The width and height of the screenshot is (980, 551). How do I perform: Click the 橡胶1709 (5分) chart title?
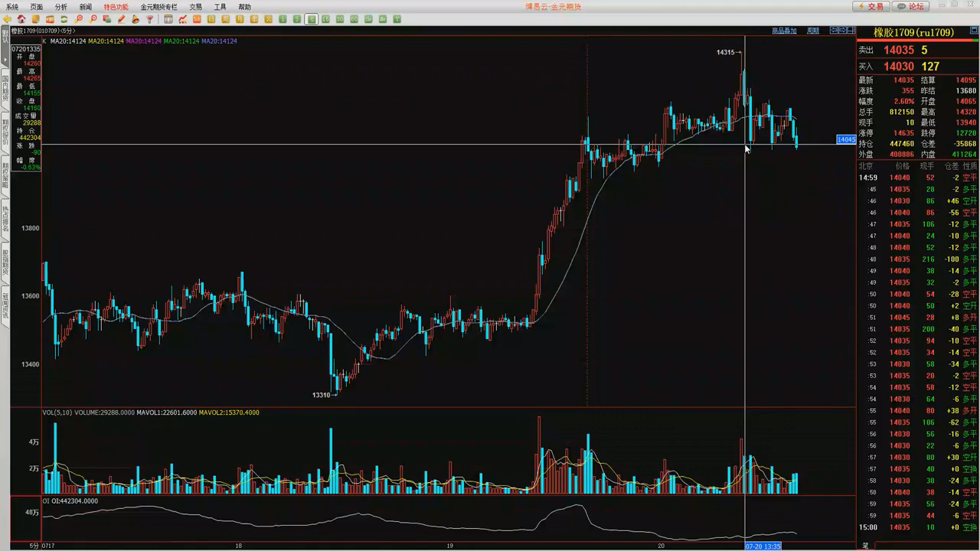[42, 31]
